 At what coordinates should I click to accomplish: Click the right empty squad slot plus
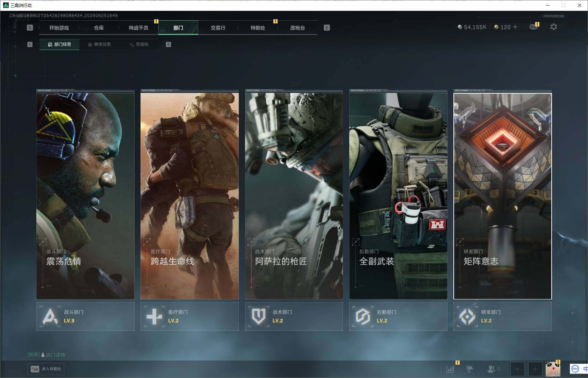pos(535,369)
